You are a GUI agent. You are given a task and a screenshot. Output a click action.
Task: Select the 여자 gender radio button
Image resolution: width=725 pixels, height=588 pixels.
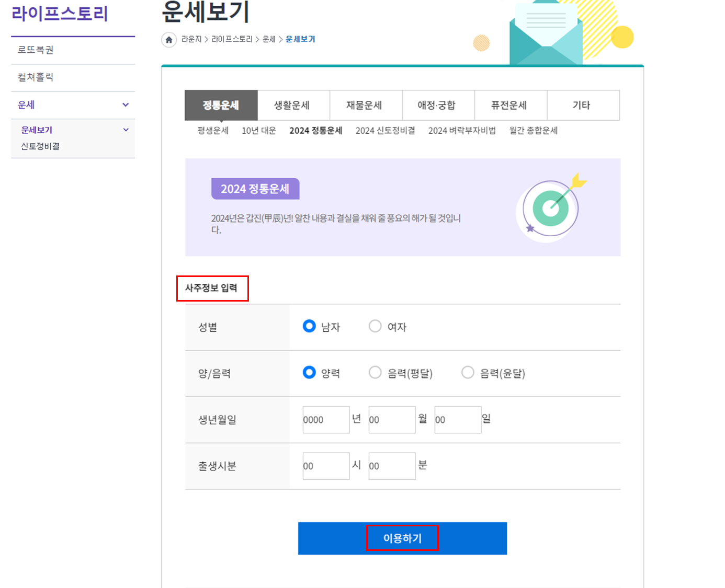coord(375,326)
